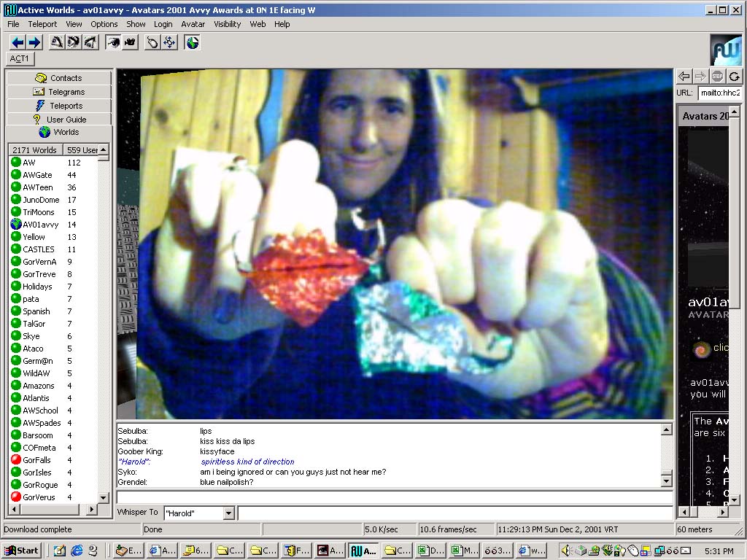747x560 pixels.
Task: Go back in the web browser panel
Action: click(x=684, y=76)
